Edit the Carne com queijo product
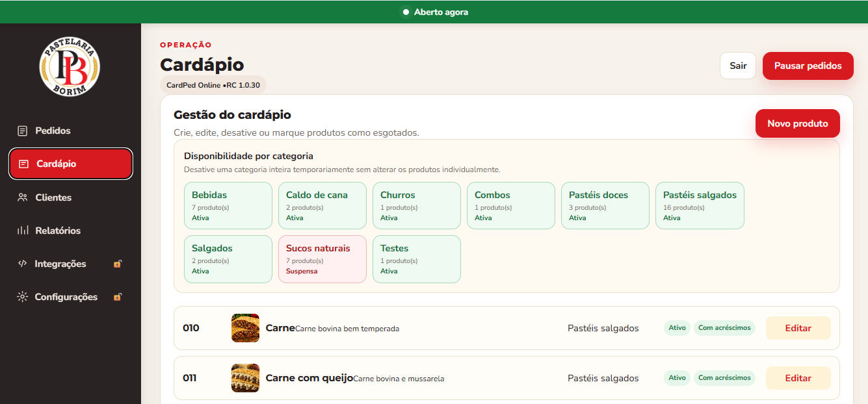 click(798, 378)
